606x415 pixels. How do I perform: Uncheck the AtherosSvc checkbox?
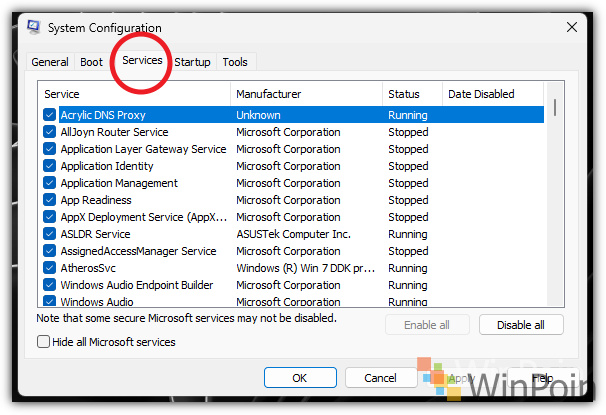pos(49,268)
